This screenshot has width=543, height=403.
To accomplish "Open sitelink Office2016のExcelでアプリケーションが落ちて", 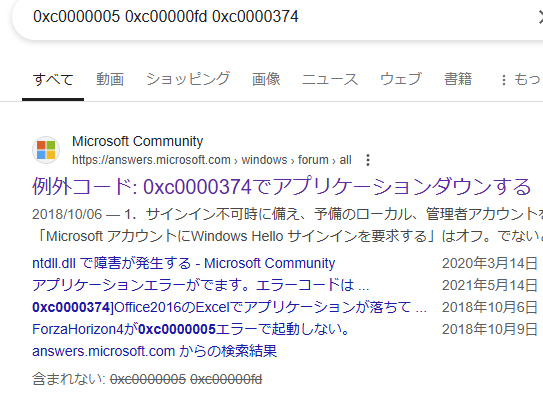I will (229, 307).
